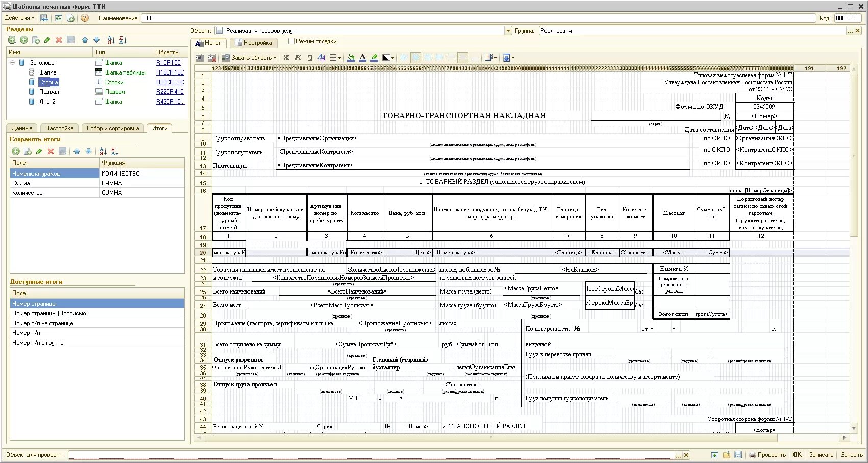Click the Код field 0000009
The height and width of the screenshot is (463, 868).
click(x=848, y=18)
